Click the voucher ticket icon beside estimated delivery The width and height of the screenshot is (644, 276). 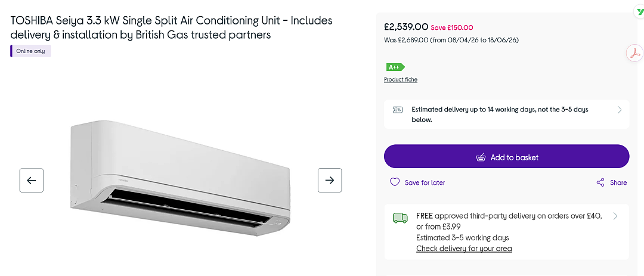click(398, 110)
